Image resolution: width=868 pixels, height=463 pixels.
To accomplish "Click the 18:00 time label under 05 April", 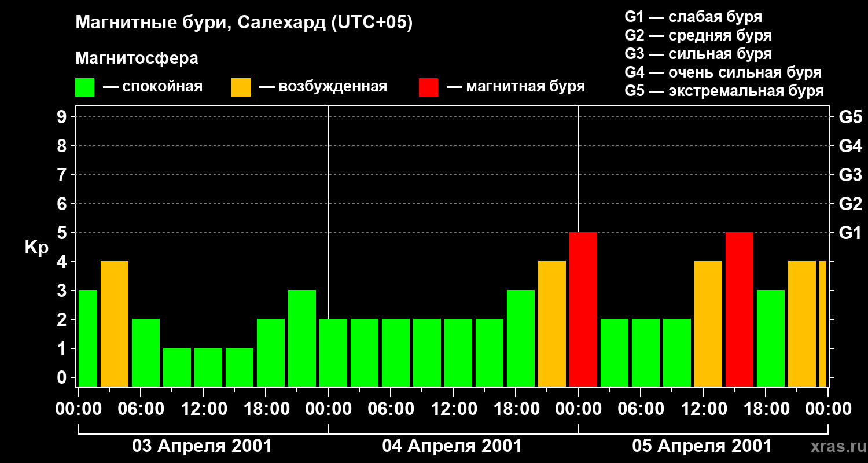I will tap(766, 409).
